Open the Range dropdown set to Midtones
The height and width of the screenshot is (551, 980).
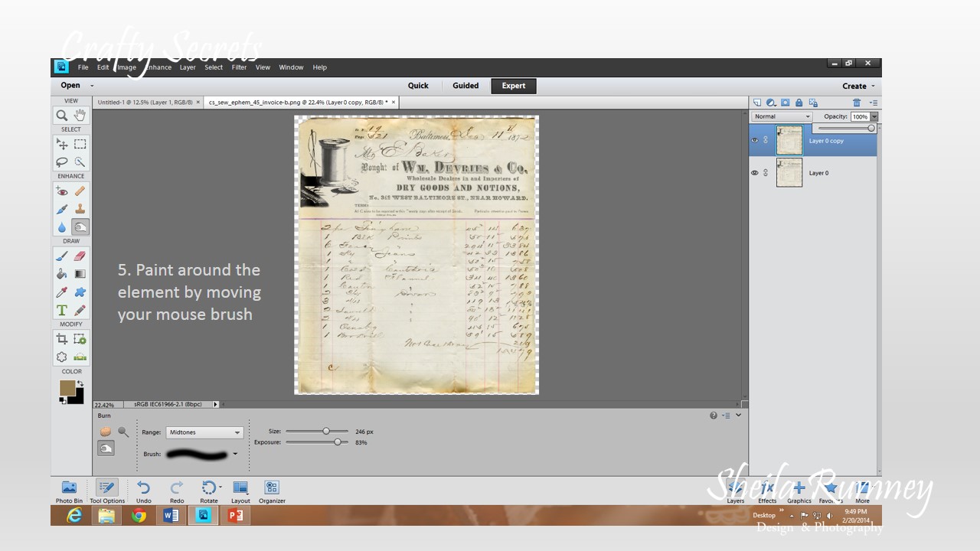[204, 432]
